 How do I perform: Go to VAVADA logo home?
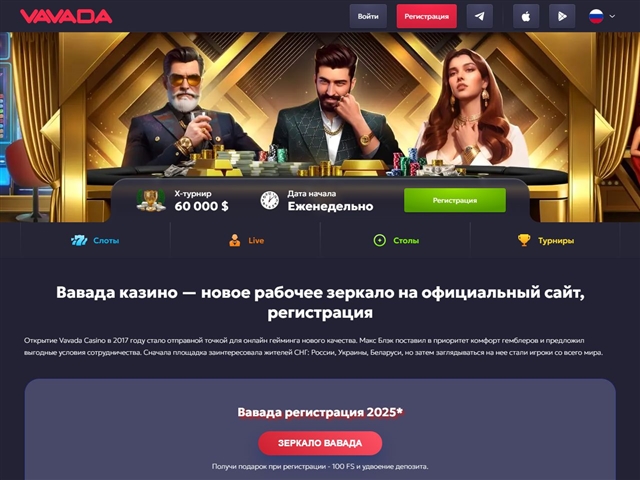[66, 16]
